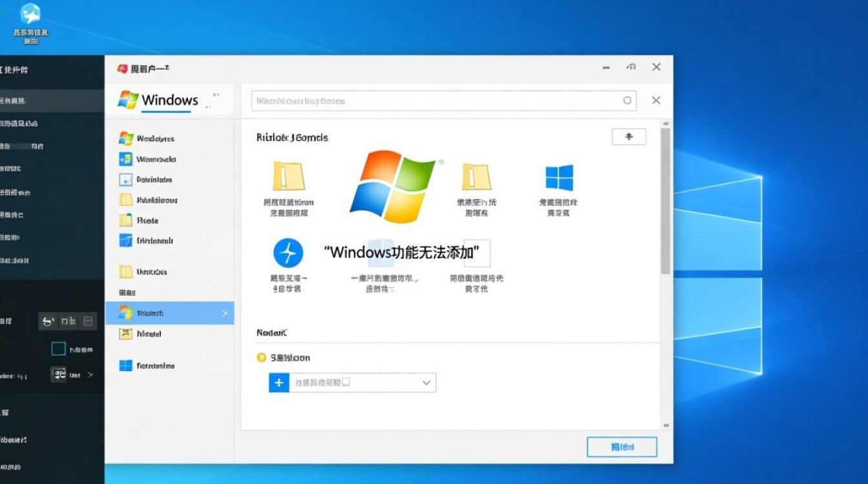This screenshot has height=484, width=868.
Task: Open the dropdown in the left dark panel
Action: (73, 374)
